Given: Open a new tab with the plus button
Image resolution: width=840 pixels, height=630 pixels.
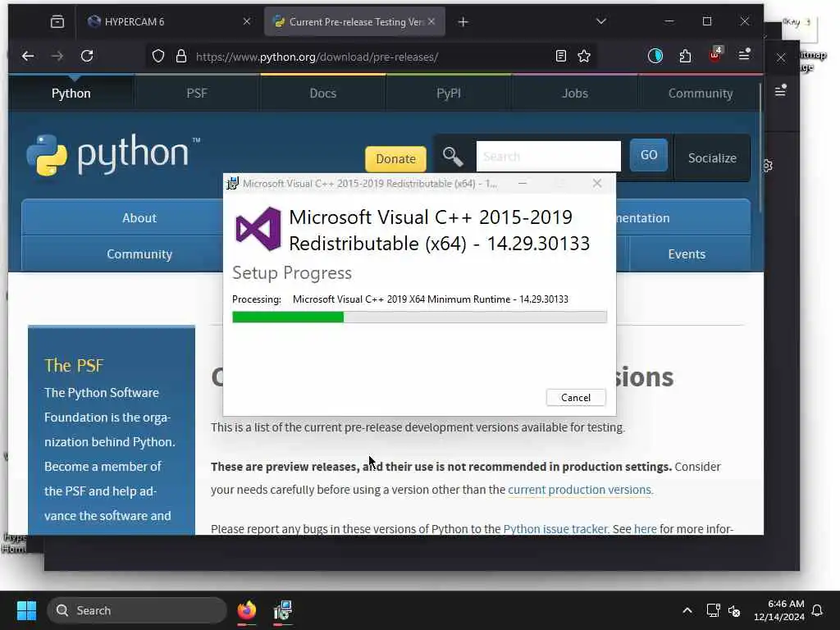Looking at the screenshot, I should pyautogui.click(x=463, y=22).
